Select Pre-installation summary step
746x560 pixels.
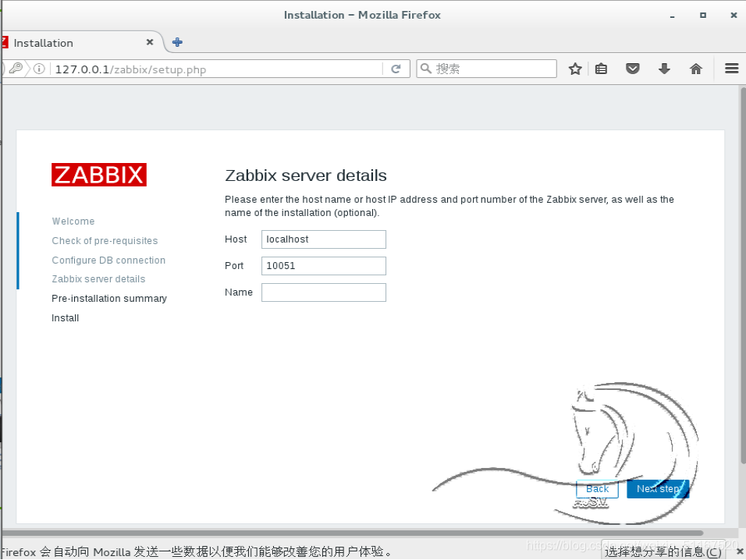pyautogui.click(x=109, y=299)
